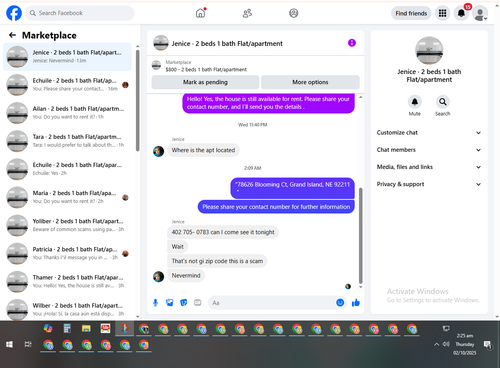Expand the Privacy & support section
This screenshot has width=500, height=368.
[x=429, y=184]
